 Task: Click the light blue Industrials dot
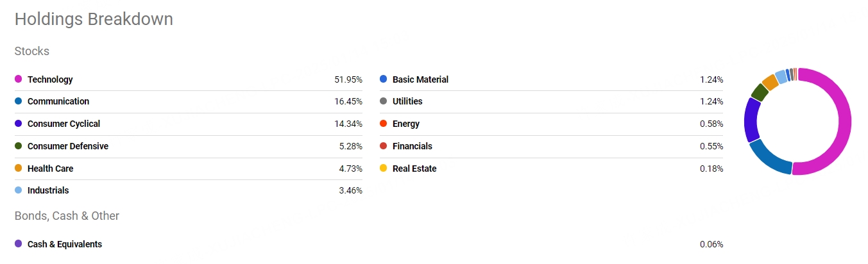tap(18, 190)
